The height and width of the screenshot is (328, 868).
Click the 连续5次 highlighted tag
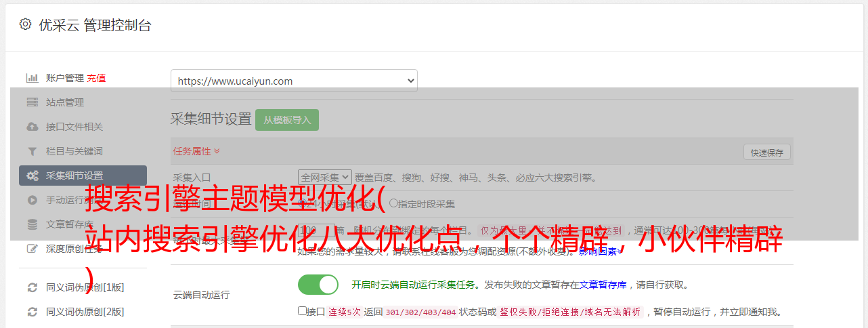(345, 312)
